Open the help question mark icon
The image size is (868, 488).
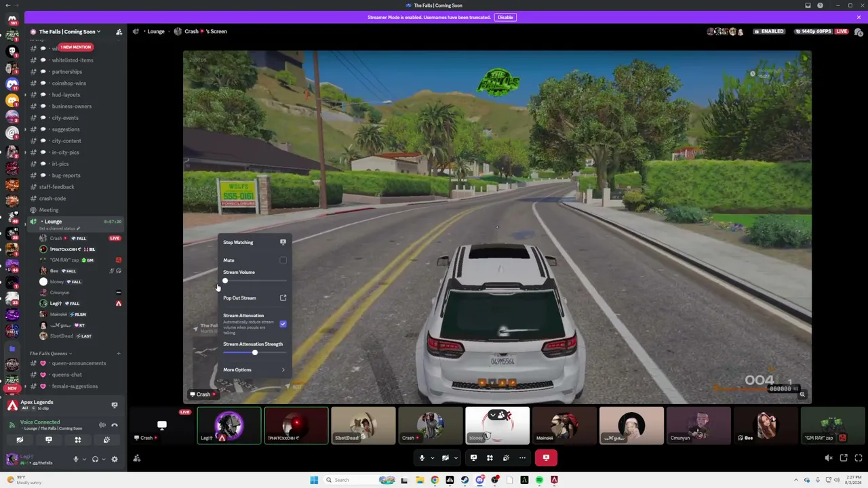821,5
